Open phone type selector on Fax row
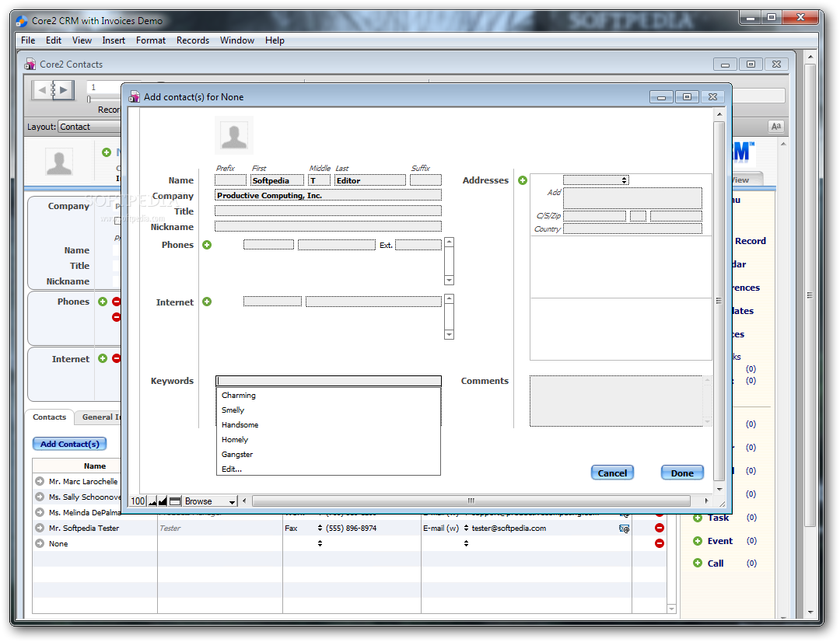Image resolution: width=840 pixels, height=642 pixels. point(320,528)
